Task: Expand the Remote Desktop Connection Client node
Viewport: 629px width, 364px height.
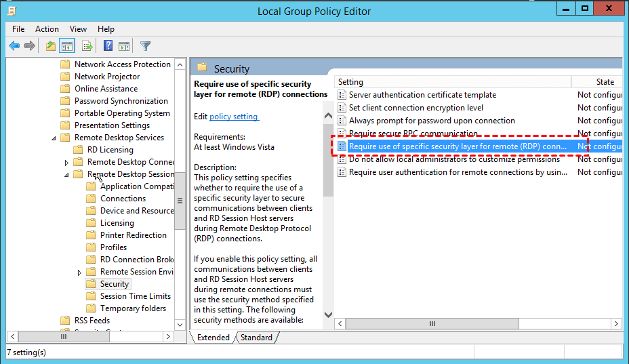Action: click(x=66, y=163)
